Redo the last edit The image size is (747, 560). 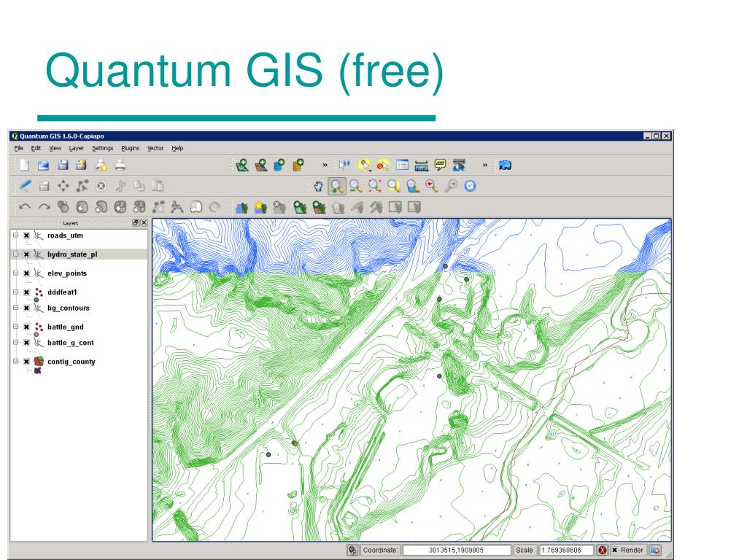pos(44,206)
